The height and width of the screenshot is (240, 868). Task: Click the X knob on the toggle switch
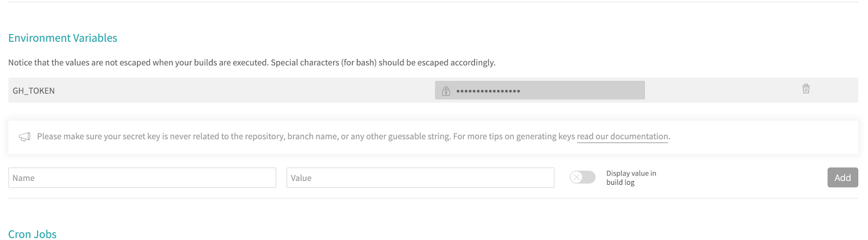click(x=577, y=177)
